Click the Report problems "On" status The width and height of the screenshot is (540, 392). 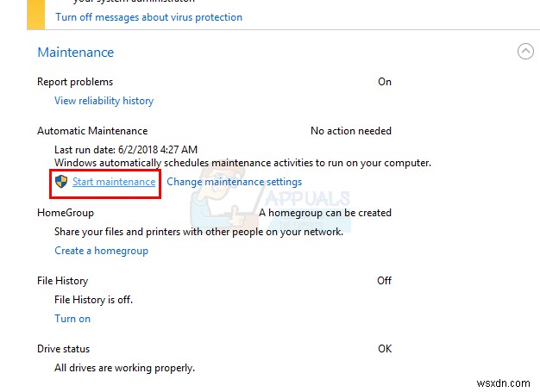[384, 82]
